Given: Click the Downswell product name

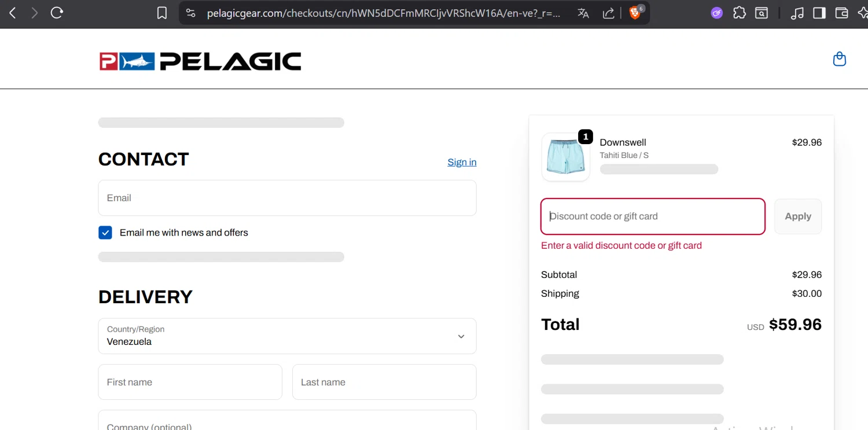Looking at the screenshot, I should coord(623,142).
